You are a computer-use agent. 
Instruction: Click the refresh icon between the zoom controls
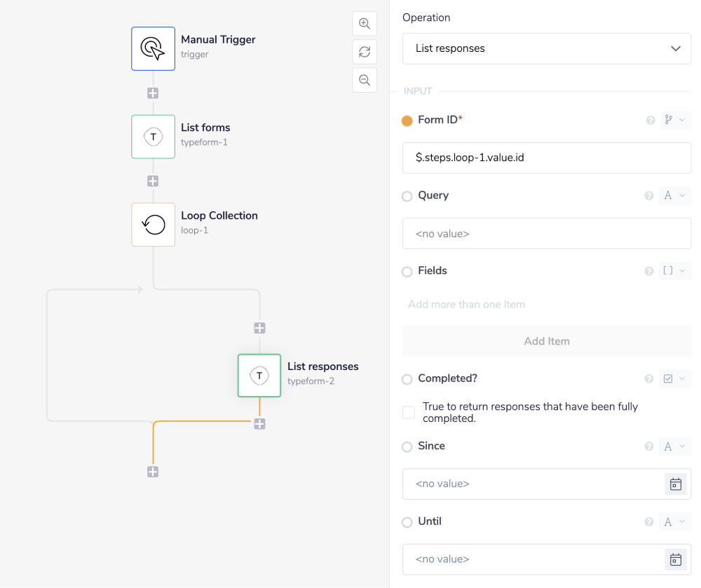[364, 51]
